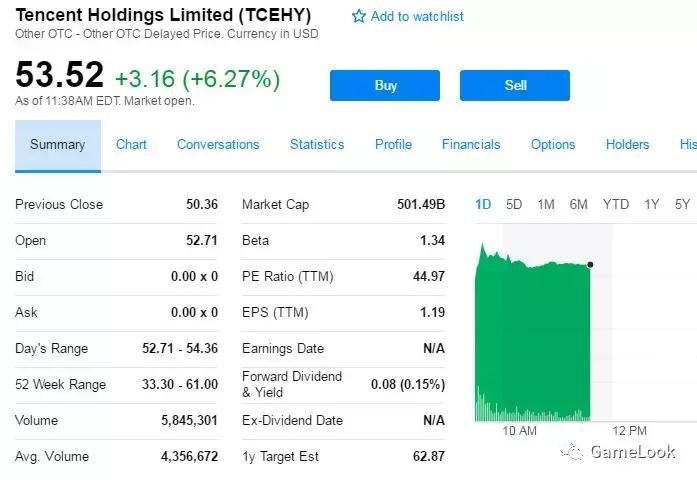Switch chart range to 5D
Screen dimensions: 697x480
pos(514,205)
